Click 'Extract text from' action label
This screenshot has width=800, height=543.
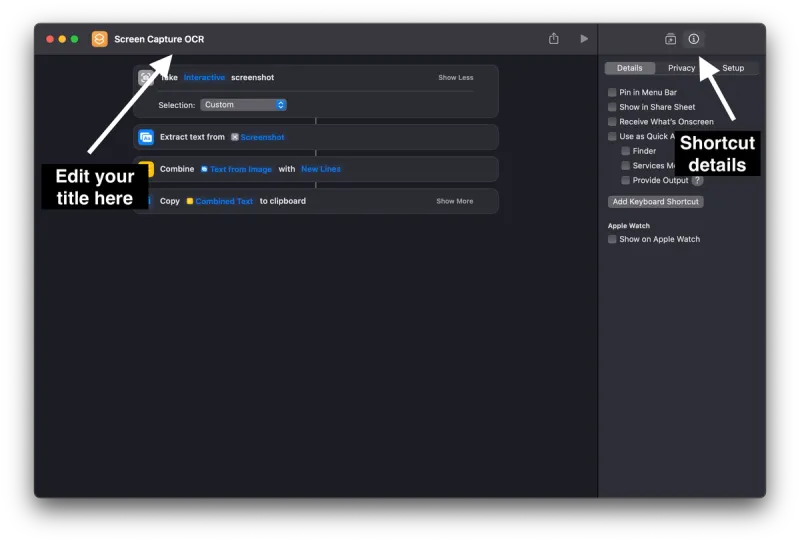192,137
